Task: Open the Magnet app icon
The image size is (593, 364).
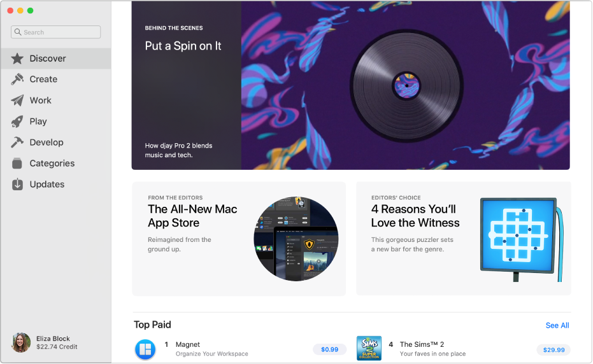Action: tap(145, 349)
